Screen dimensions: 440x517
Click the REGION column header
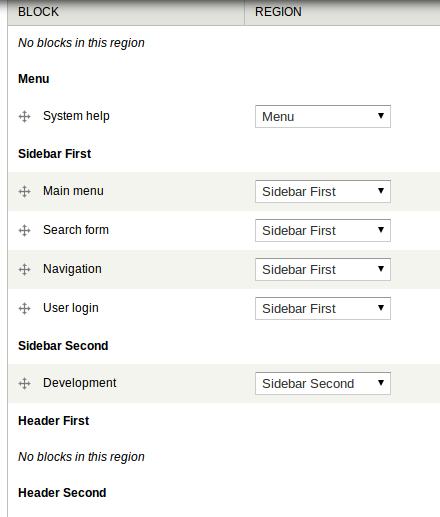pos(278,12)
